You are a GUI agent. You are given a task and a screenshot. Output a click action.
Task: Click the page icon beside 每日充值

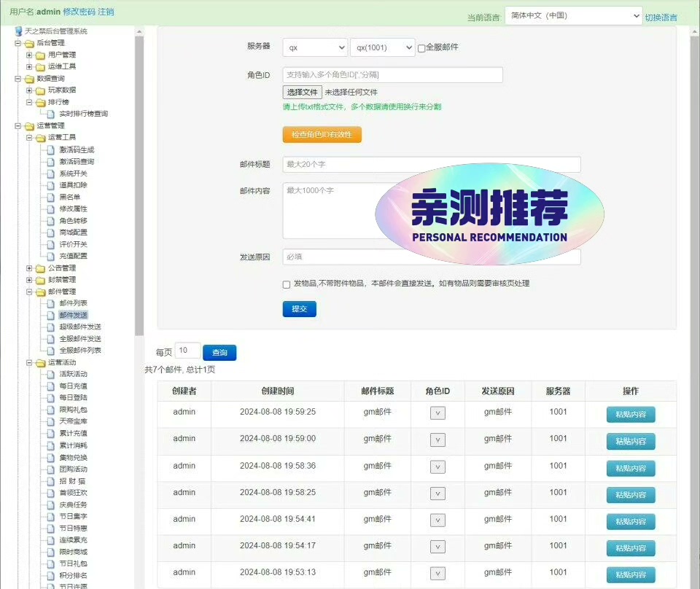(50, 386)
